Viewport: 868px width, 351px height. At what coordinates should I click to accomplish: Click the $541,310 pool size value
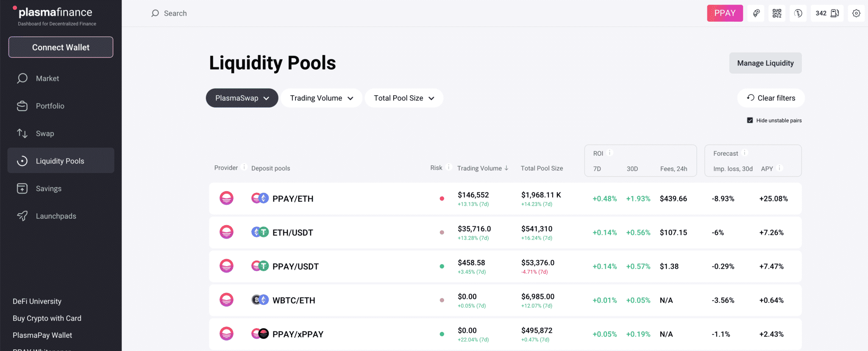point(537,229)
